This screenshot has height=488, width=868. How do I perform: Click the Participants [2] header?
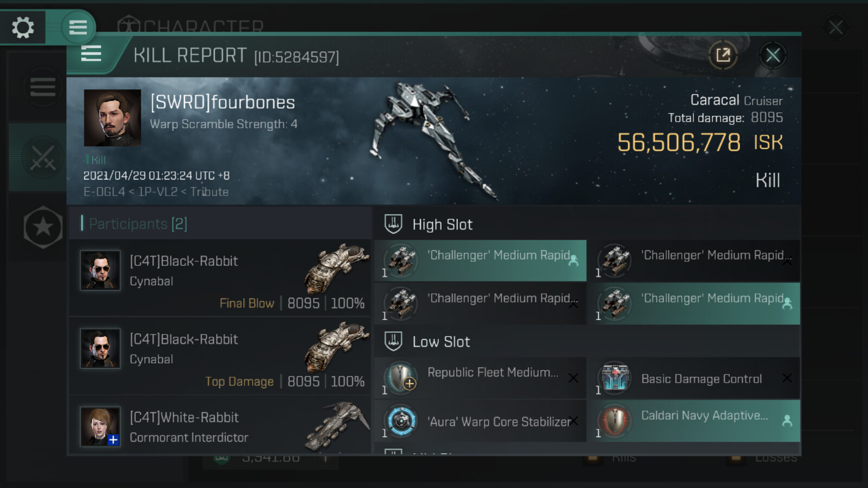138,224
